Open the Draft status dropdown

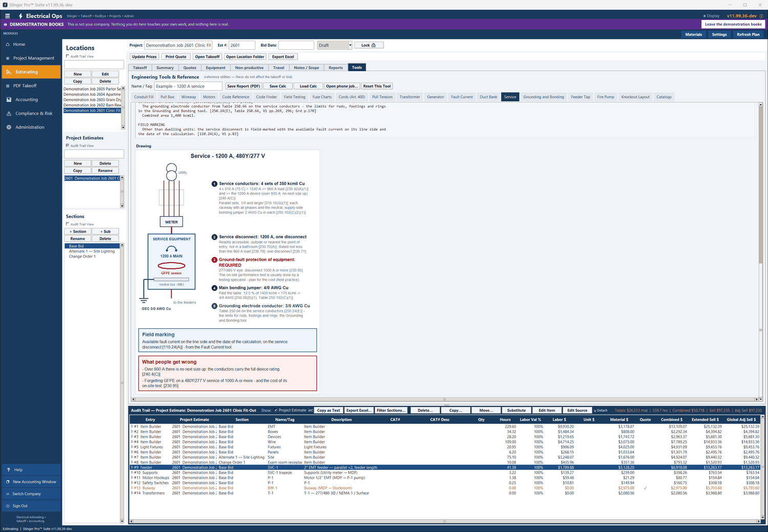[x=350, y=45]
